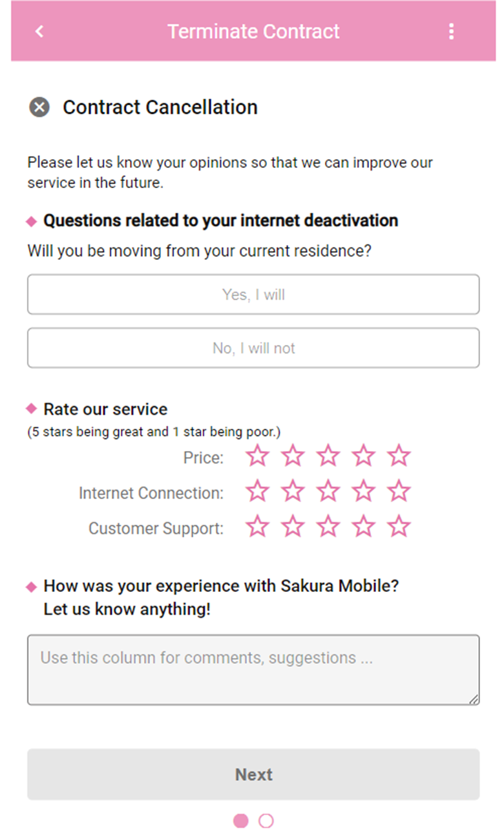Focus the comments and suggestions text box
The image size is (504, 835).
(x=253, y=670)
